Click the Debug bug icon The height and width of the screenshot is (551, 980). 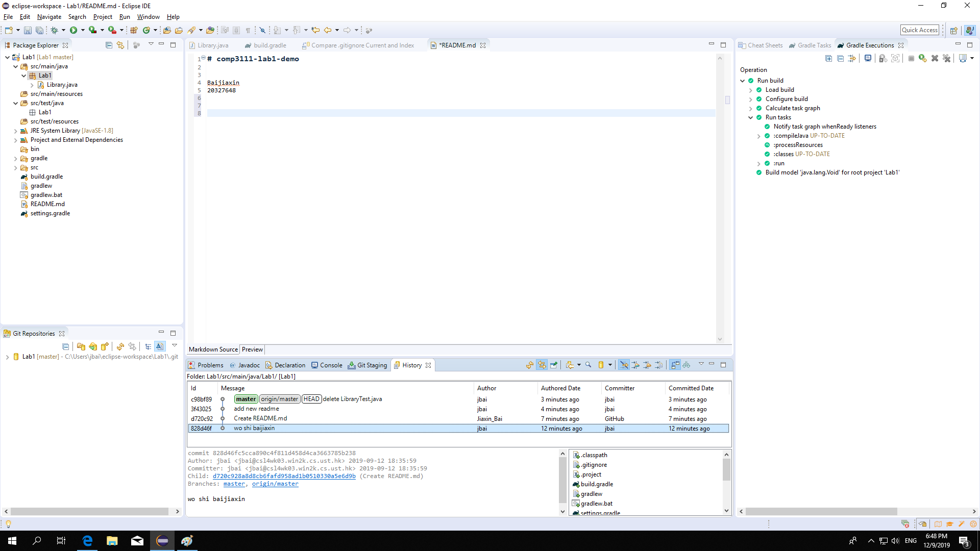click(54, 31)
